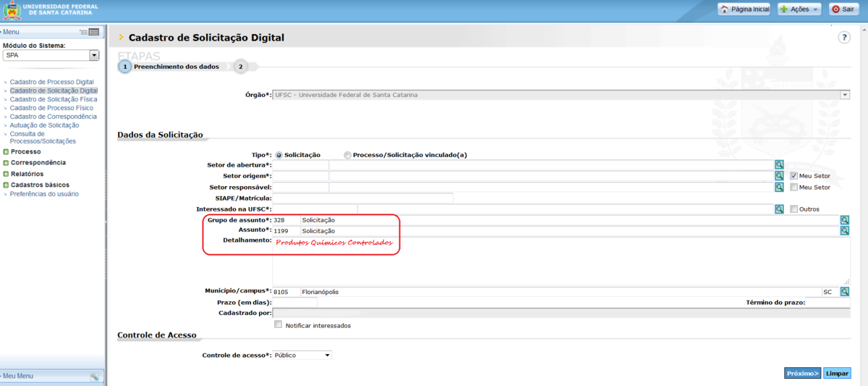Open Grupo de assunto lookup icon
This screenshot has width=868, height=386.
point(844,220)
